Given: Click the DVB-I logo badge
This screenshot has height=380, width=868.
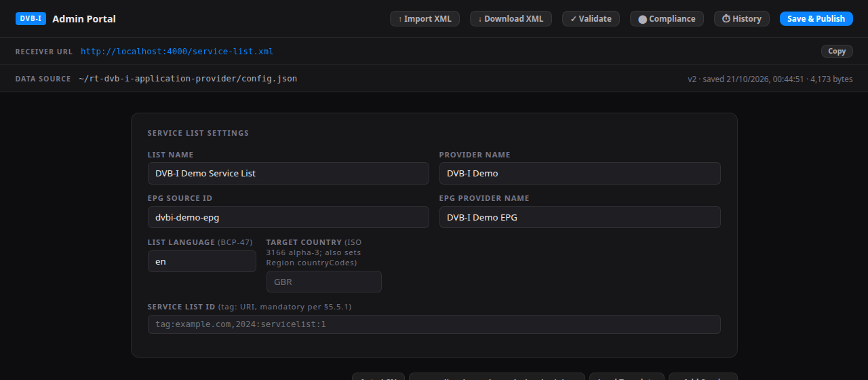Looking at the screenshot, I should tap(31, 19).
